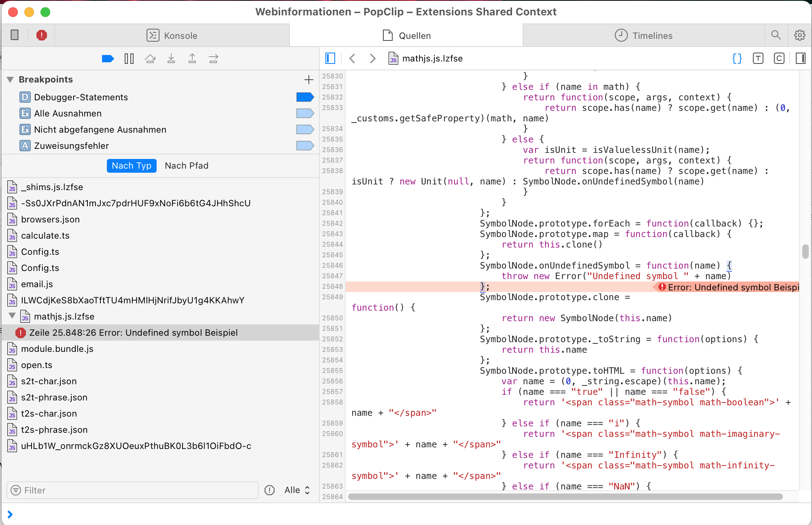Click the pause script execution icon
Viewport: 812px width, 525px height.
[x=129, y=59]
